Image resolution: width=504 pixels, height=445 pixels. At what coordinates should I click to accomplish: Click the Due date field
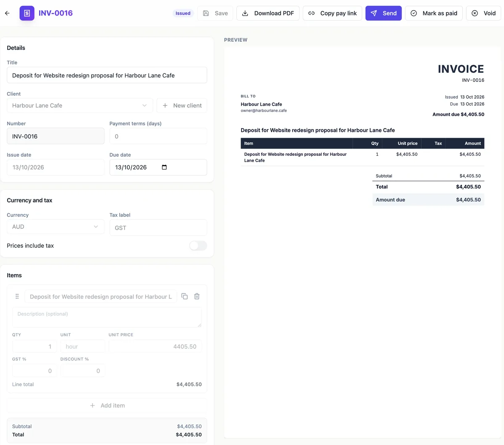(x=158, y=167)
